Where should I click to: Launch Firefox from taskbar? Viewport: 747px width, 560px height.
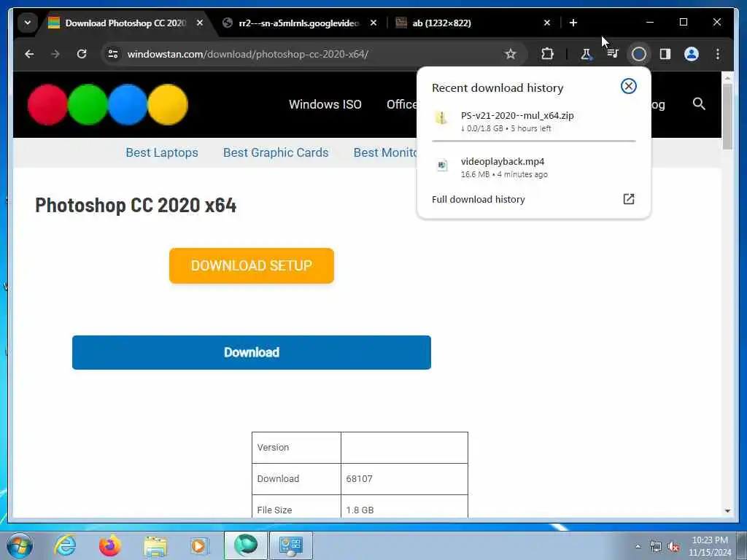(x=109, y=545)
